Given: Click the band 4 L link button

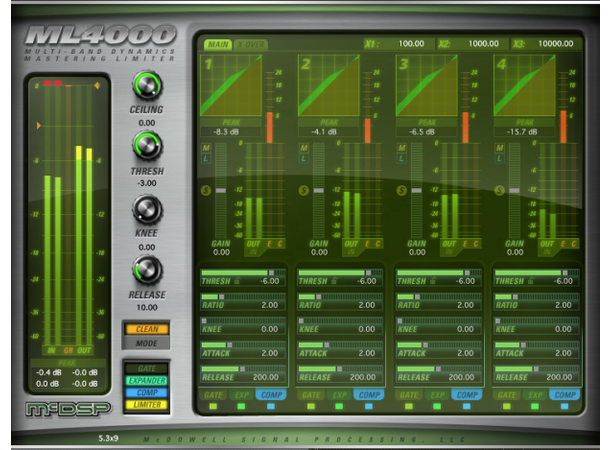Looking at the screenshot, I should click(x=500, y=158).
